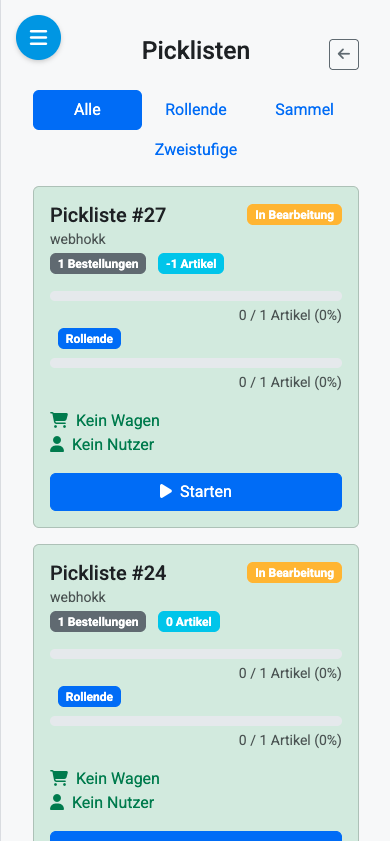Click top progress bar of Pickliste #27
This screenshot has width=390, height=841.
point(196,296)
